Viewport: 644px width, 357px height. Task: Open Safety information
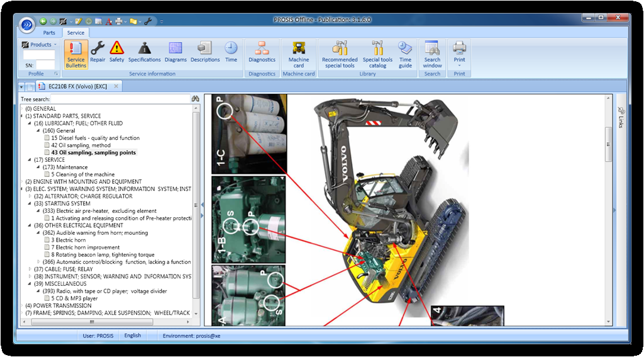[x=116, y=52]
